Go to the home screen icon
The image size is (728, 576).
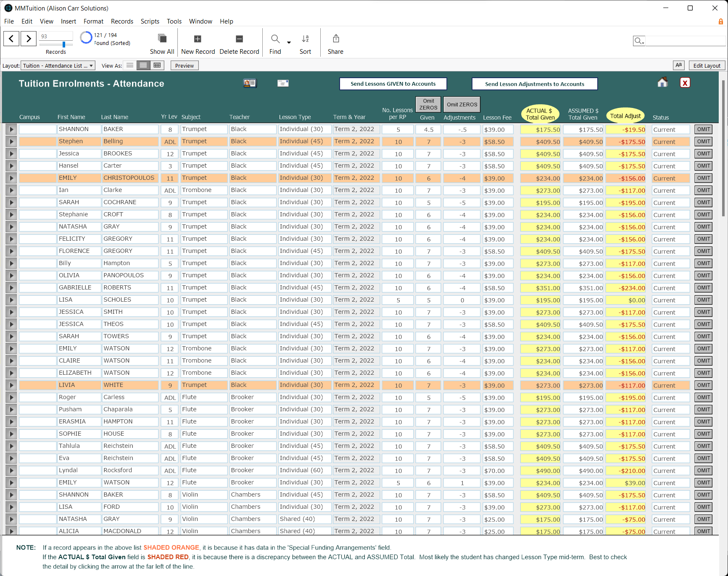click(662, 82)
